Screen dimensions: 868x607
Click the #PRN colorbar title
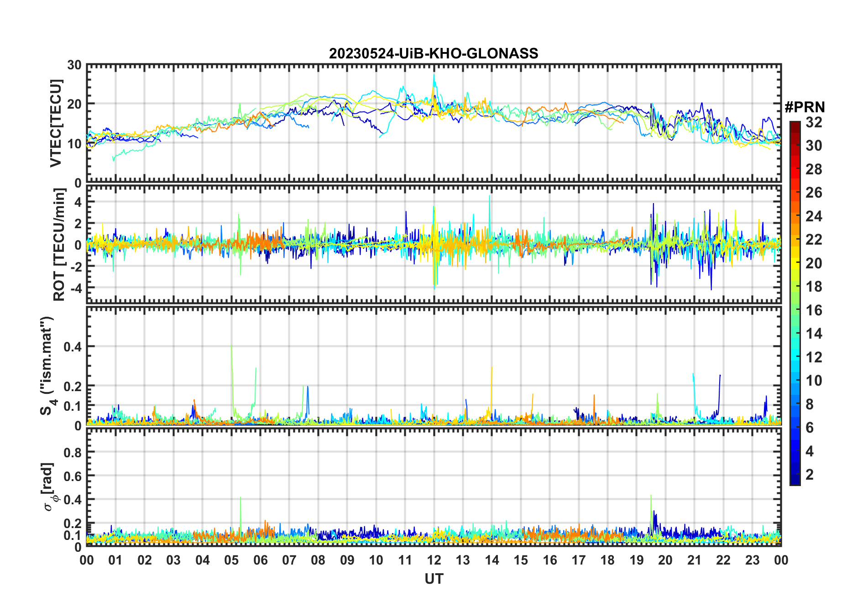point(805,107)
